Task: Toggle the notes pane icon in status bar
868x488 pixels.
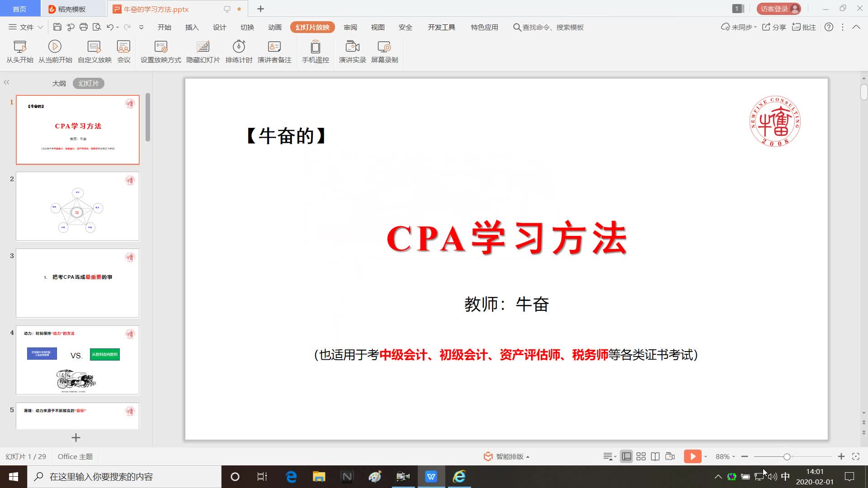Action: coord(609,456)
